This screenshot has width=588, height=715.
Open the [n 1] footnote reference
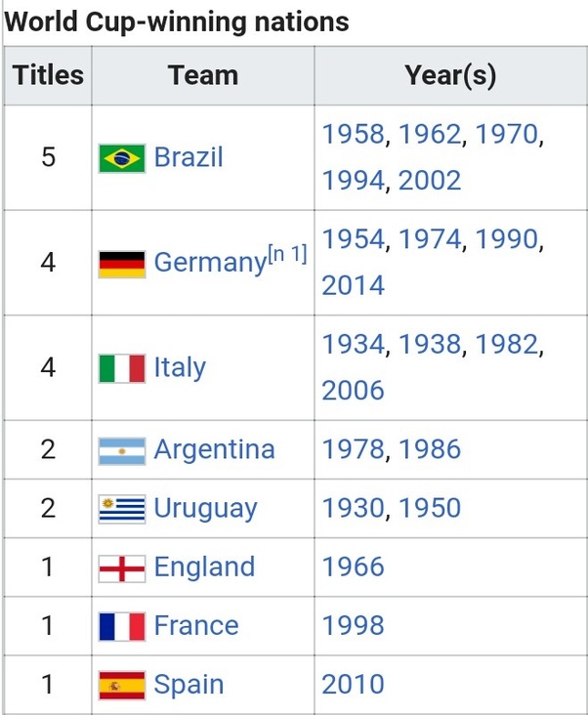point(287,254)
